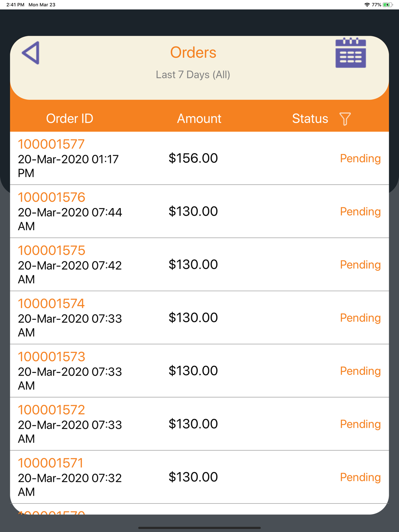Open order 100001576
399x532 pixels.
pyautogui.click(x=51, y=197)
